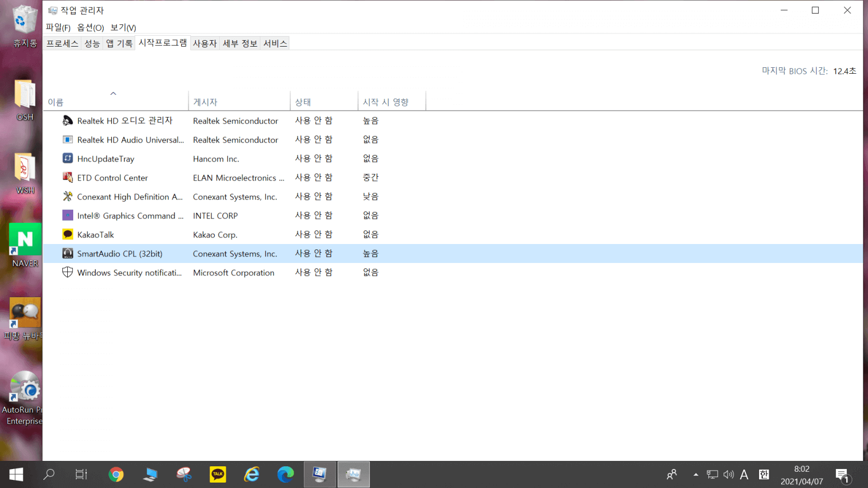This screenshot has width=868, height=488.
Task: Open Microsoft Edge from the taskbar
Action: 285,474
